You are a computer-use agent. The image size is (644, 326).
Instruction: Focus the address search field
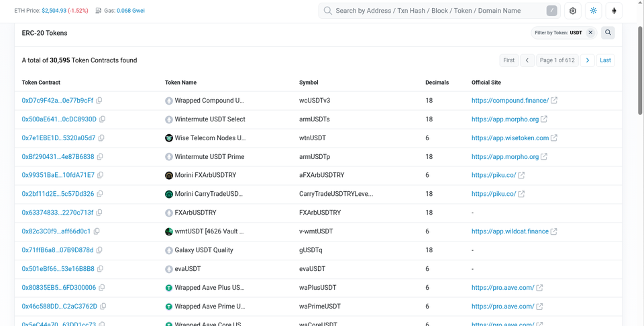pyautogui.click(x=439, y=11)
